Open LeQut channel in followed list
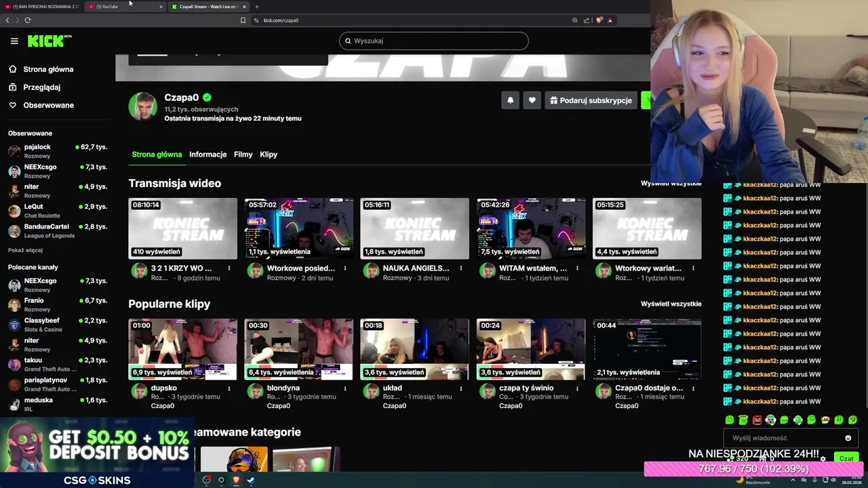 click(57, 211)
